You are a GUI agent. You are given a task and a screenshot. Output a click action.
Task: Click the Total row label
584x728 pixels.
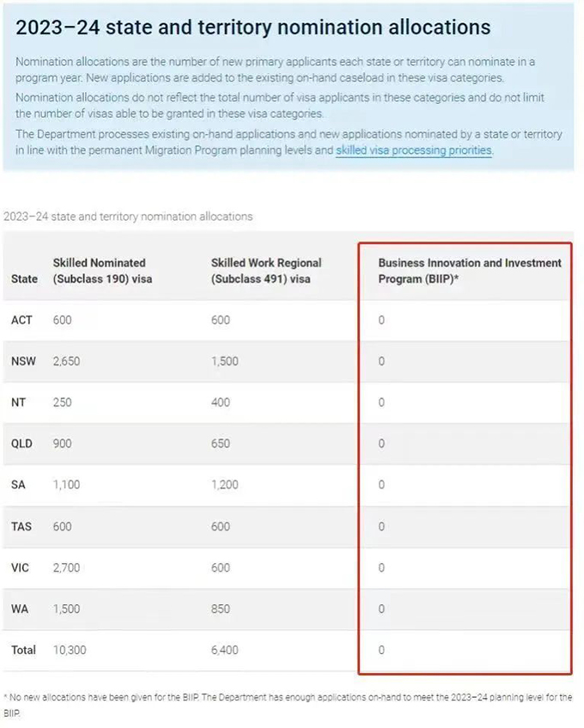(24, 651)
